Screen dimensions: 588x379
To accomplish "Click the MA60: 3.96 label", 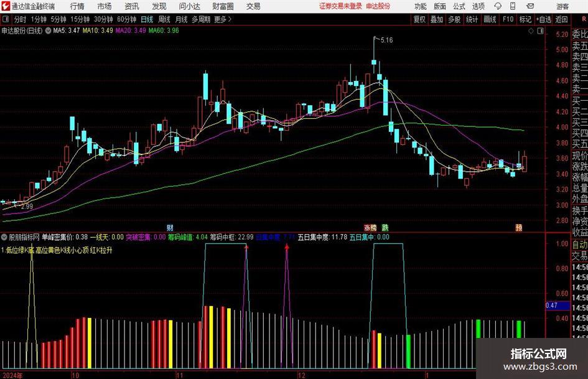I will (164, 30).
